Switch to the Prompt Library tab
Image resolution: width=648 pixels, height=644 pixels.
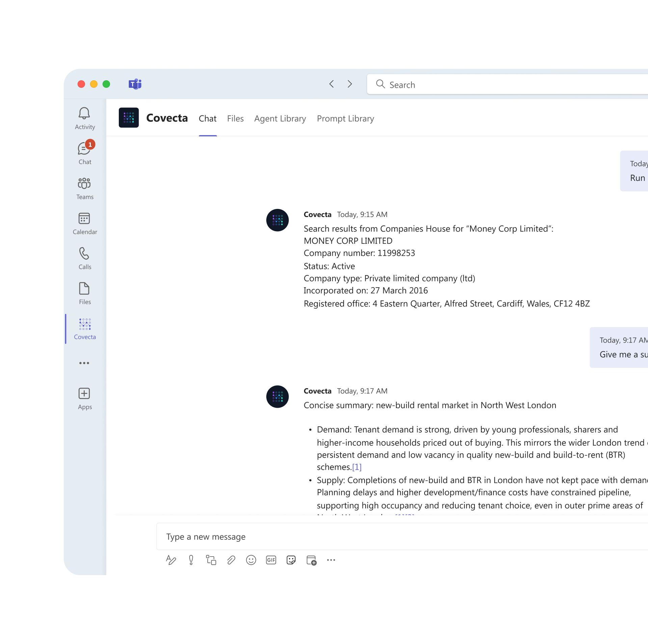pyautogui.click(x=345, y=119)
